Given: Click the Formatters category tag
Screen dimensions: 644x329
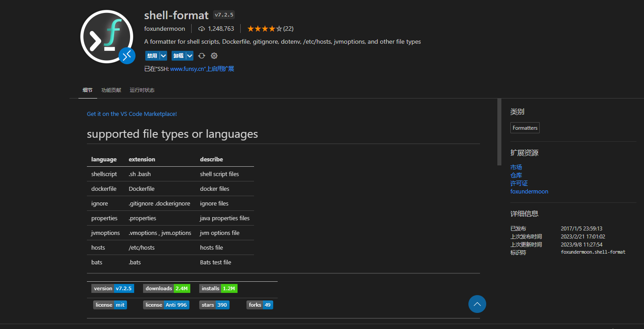Looking at the screenshot, I should click(x=525, y=128).
